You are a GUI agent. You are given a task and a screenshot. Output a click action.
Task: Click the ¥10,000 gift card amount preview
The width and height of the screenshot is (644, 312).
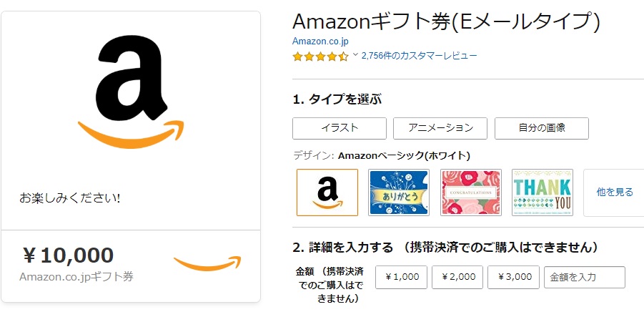[x=68, y=255]
